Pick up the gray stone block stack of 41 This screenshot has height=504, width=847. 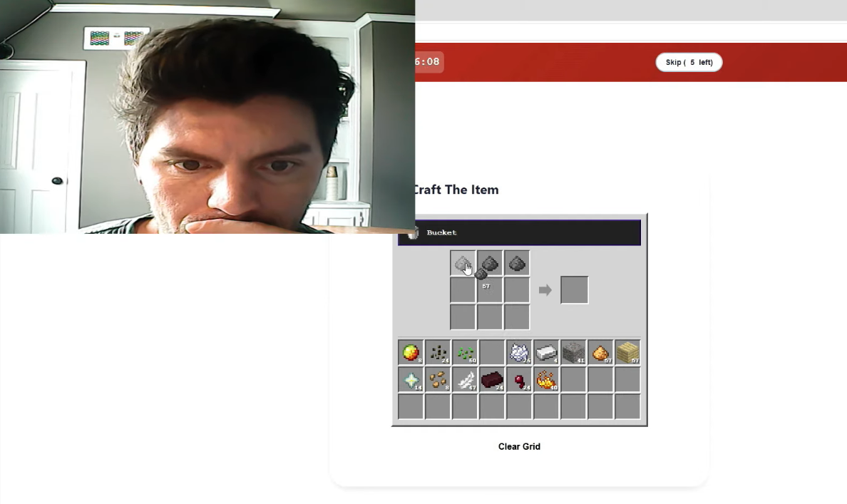(x=573, y=353)
